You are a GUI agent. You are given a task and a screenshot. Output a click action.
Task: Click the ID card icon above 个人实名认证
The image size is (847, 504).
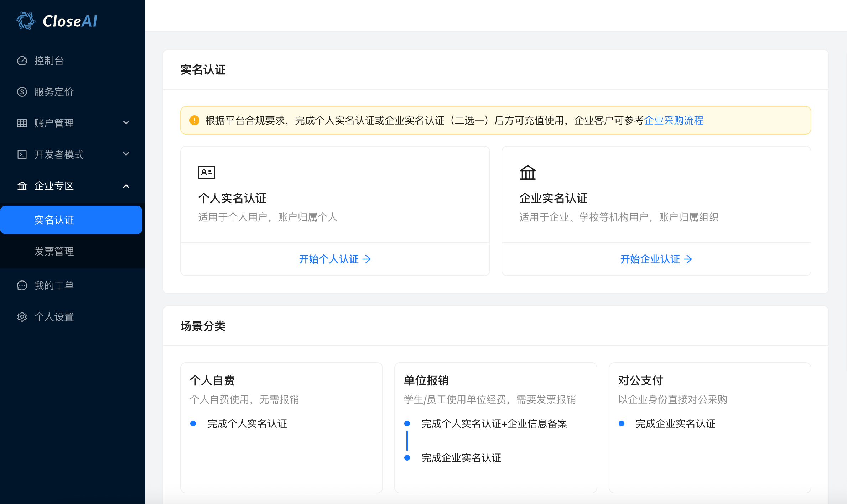(207, 172)
